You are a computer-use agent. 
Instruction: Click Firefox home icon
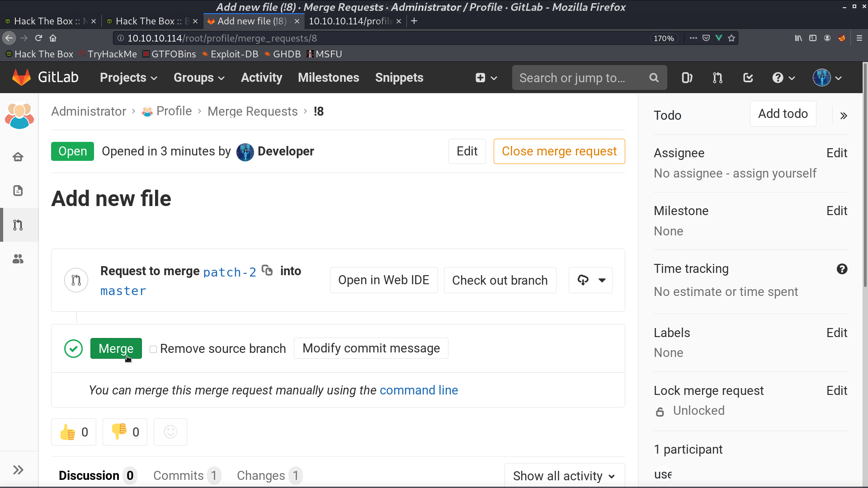(53, 38)
